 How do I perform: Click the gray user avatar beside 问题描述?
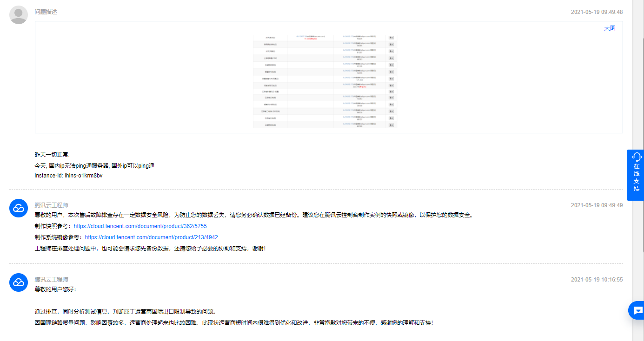[18, 14]
